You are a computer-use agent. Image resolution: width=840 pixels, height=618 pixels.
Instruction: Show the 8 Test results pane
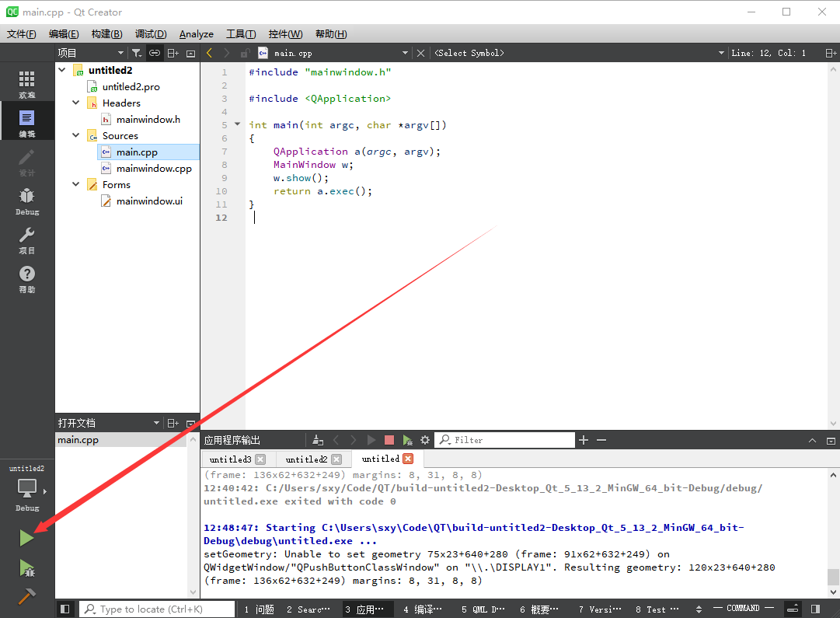click(657, 609)
